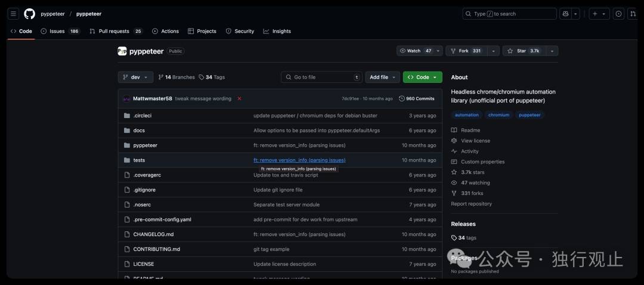The width and height of the screenshot is (644, 285).
Task: Open the .noserc file
Action: 142,205
